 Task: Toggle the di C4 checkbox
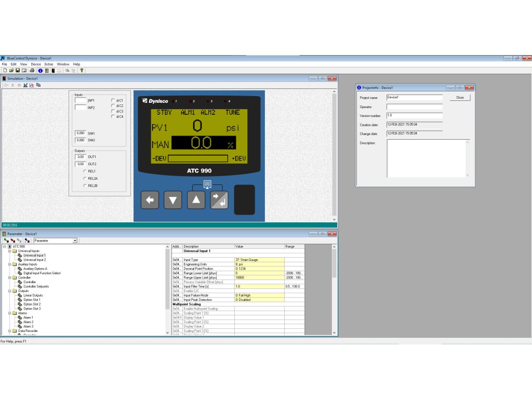tap(113, 117)
